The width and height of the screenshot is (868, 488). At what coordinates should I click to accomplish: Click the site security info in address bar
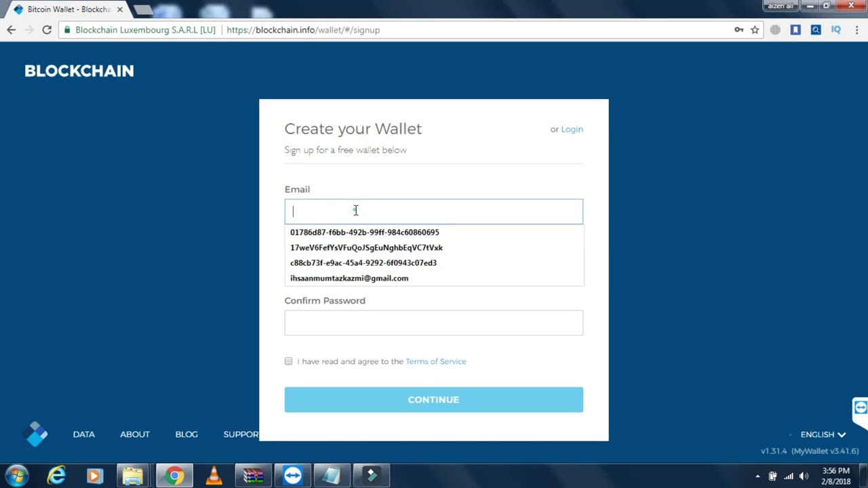(139, 30)
